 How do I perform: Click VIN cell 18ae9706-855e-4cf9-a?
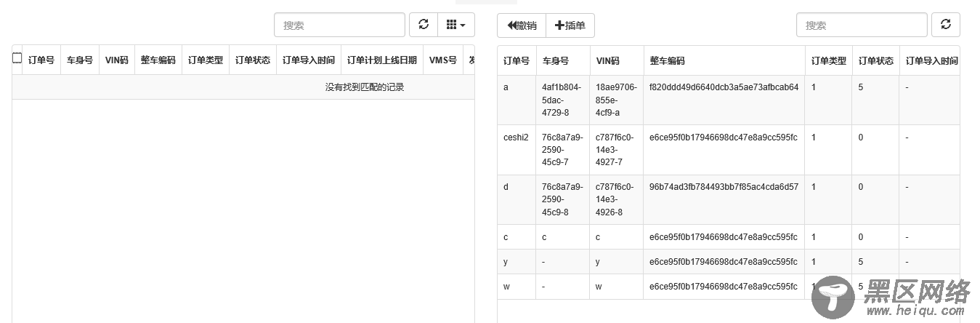coord(616,100)
